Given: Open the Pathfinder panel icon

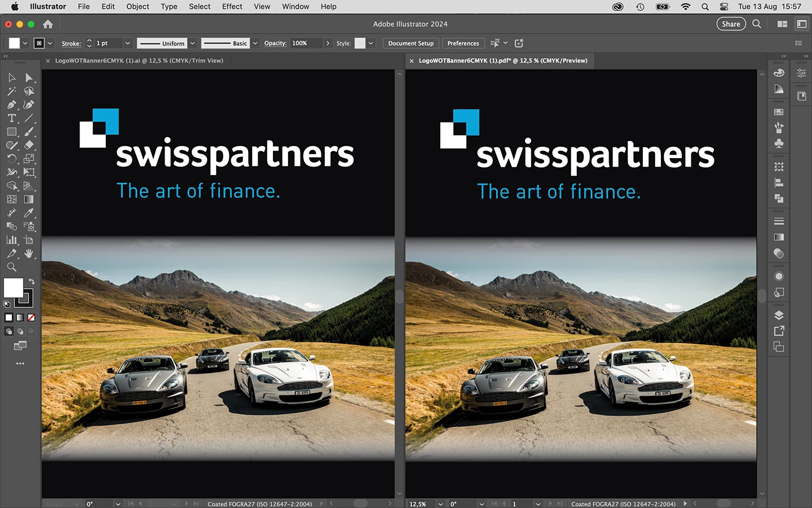Looking at the screenshot, I should click(x=779, y=198).
